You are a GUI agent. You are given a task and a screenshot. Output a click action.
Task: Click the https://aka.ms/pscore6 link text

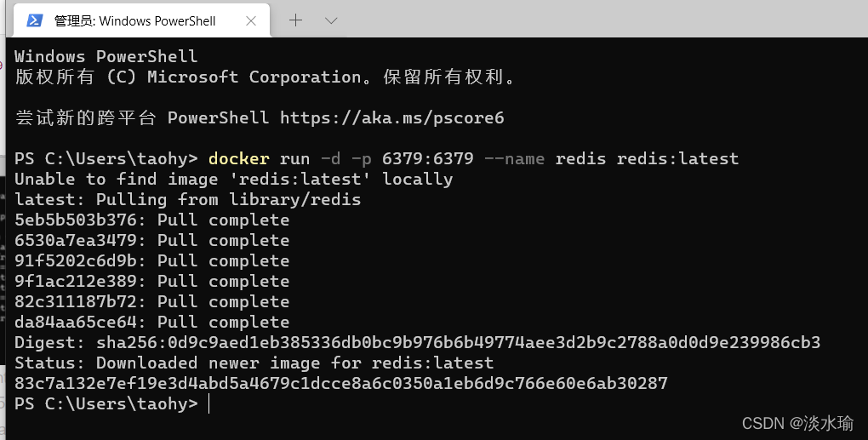[392, 118]
